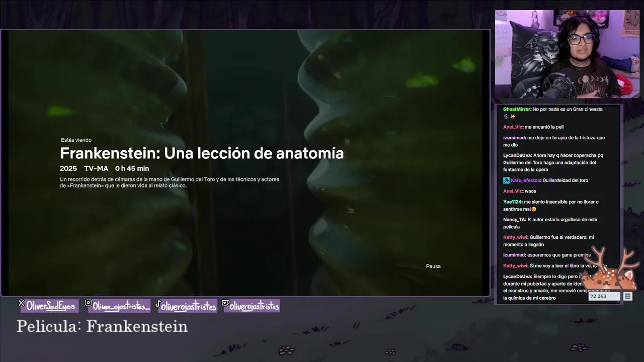The height and width of the screenshot is (362, 644).
Task: Open the hamburger menu beside the 72 263 counter
Action: (627, 296)
